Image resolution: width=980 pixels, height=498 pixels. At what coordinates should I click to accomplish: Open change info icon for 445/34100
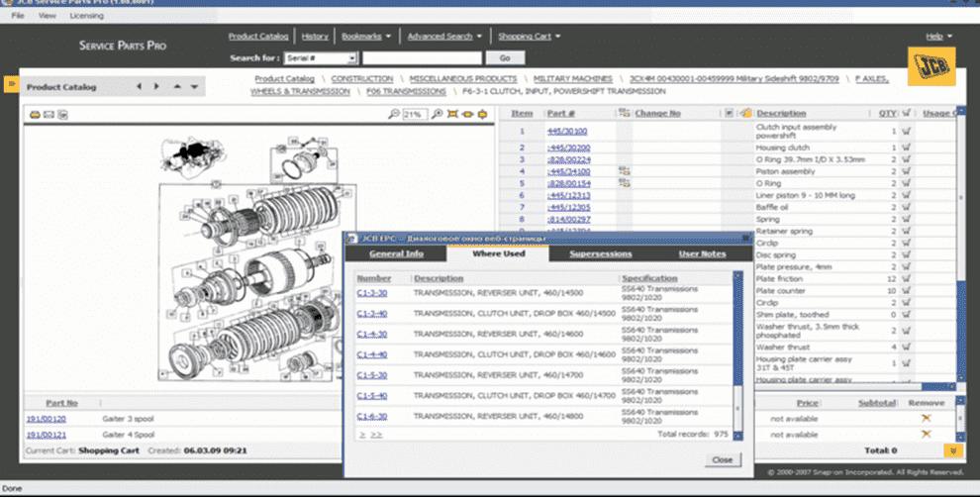tap(624, 171)
